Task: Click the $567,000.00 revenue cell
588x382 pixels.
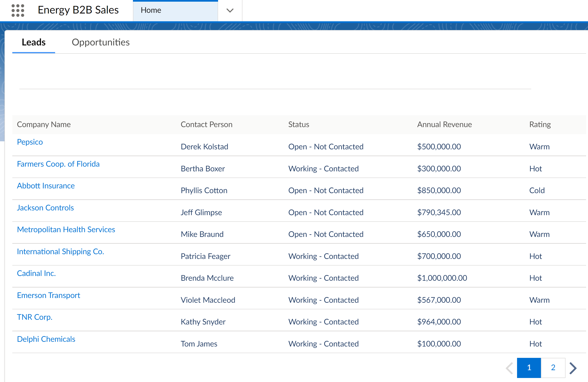Action: click(x=439, y=300)
